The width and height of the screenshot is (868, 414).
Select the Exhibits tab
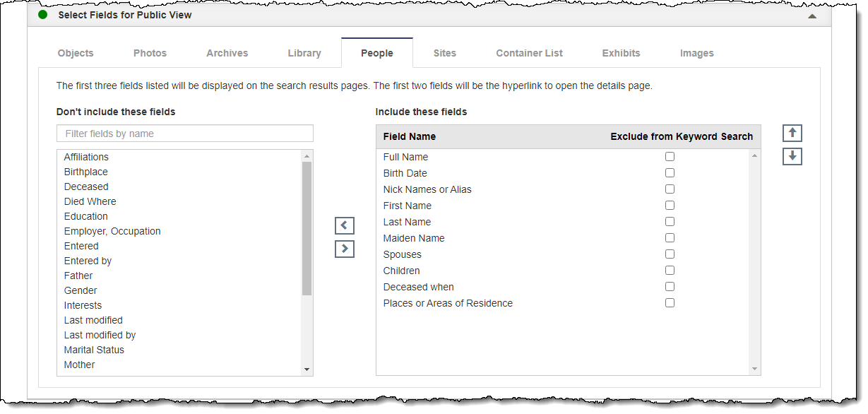coord(621,53)
